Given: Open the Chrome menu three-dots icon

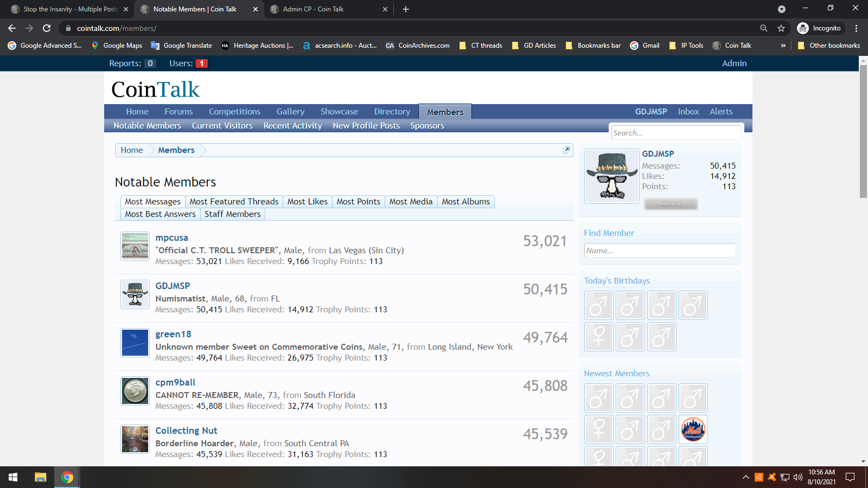Looking at the screenshot, I should (x=856, y=28).
